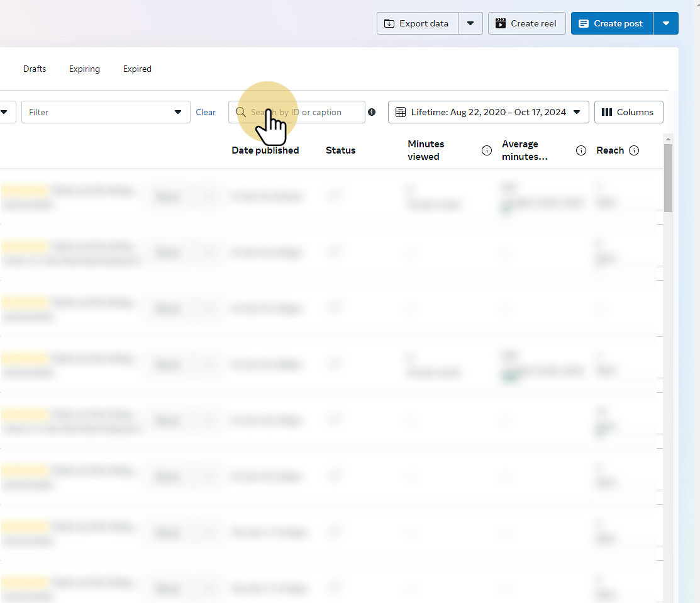Click the vertical scrollbar thumb

669,178
